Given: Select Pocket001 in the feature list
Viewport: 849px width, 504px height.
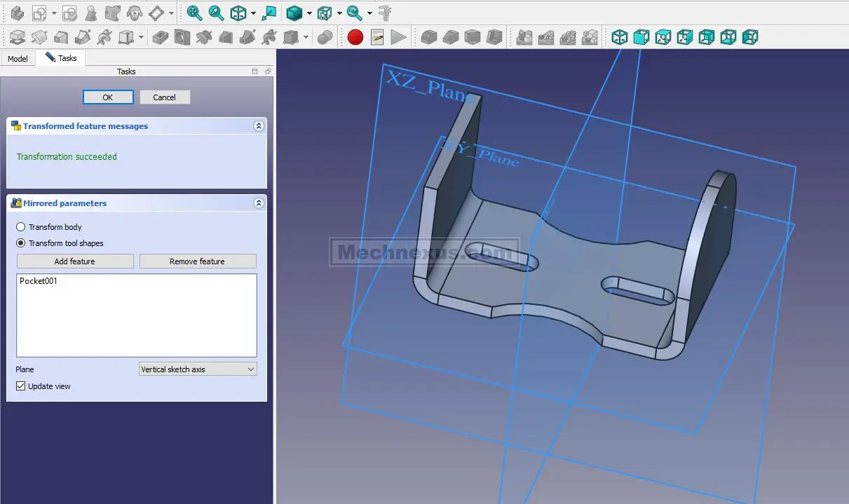Looking at the screenshot, I should [x=39, y=281].
